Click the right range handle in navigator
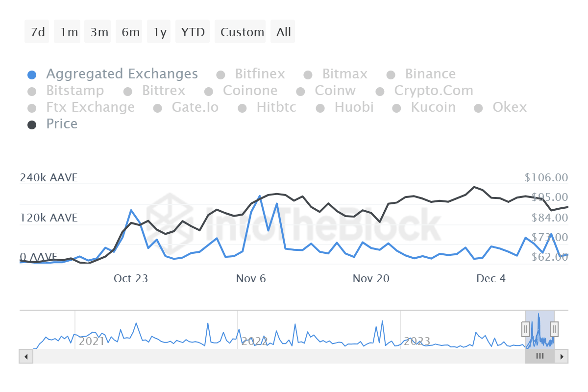This screenshot has height=392, width=588. (x=554, y=328)
